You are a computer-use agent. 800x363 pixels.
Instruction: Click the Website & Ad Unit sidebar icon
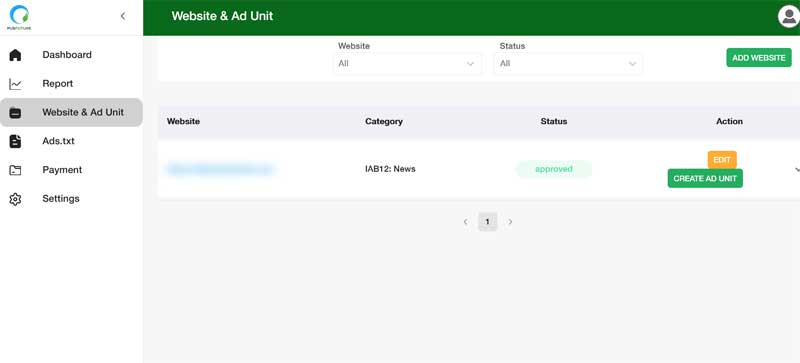15,112
